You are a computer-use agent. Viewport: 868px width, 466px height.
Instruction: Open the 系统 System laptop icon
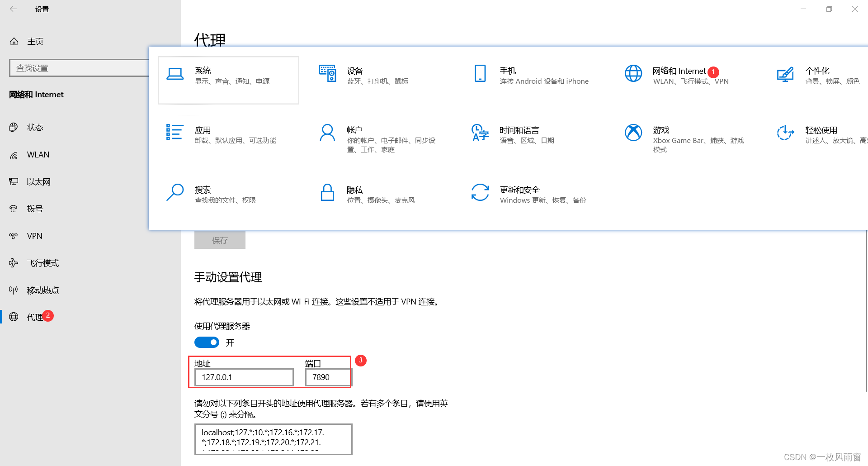click(x=175, y=74)
